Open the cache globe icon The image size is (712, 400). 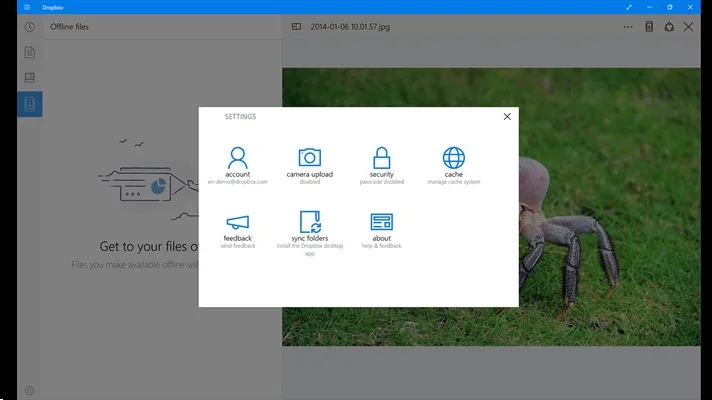[454, 158]
